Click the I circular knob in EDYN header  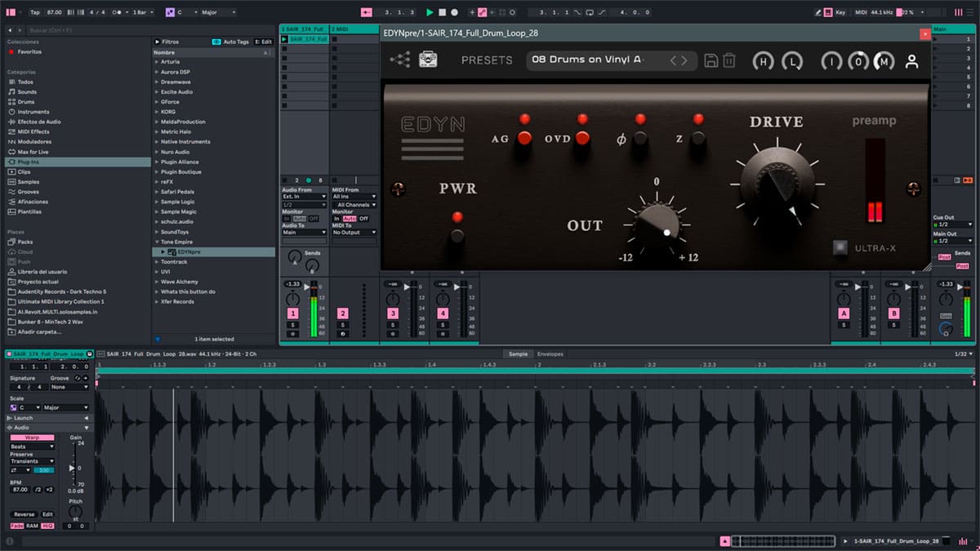tap(831, 61)
